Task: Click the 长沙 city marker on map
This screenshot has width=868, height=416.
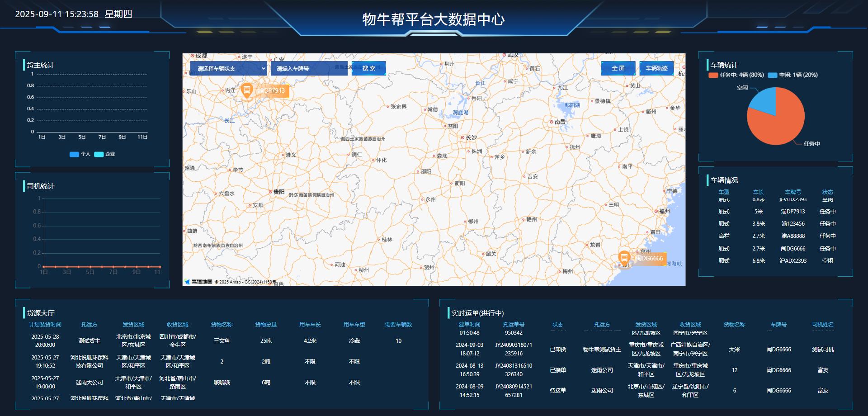Action: click(x=462, y=137)
